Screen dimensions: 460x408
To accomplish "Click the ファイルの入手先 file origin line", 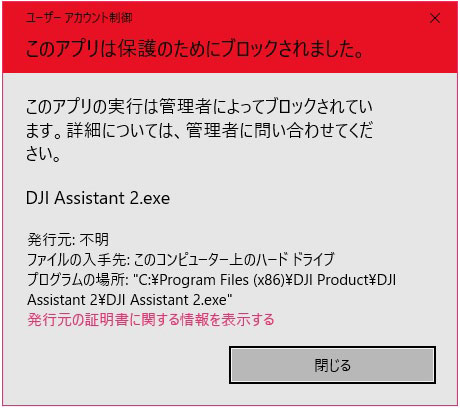I will [181, 259].
